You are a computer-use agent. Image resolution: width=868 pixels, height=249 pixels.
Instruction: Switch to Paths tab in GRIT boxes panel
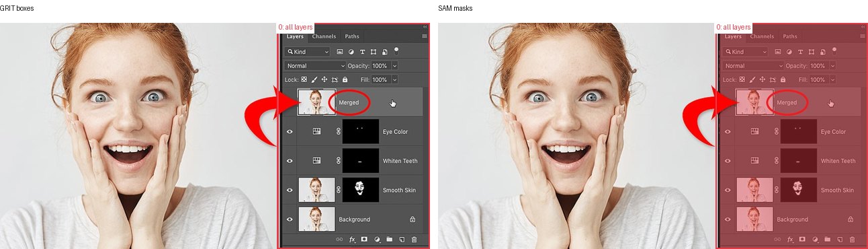352,36
